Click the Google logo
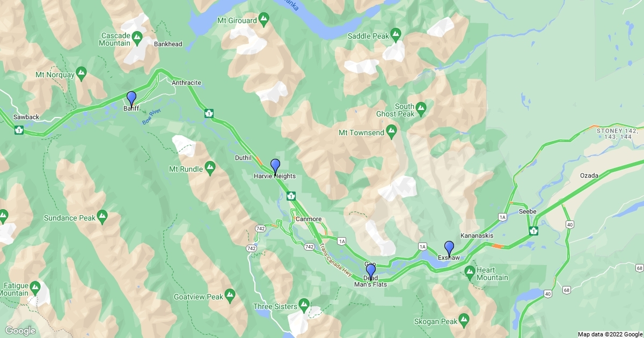644x338 pixels. pos(20,330)
